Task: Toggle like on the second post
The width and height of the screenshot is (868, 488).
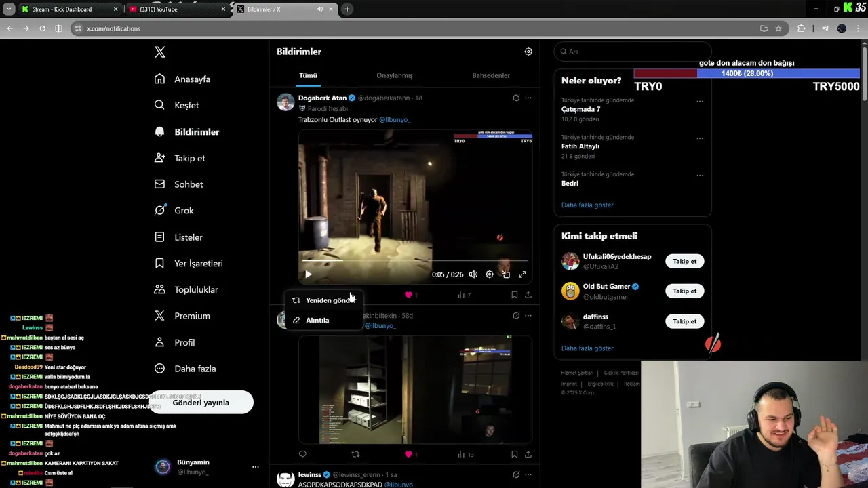Action: pos(408,454)
